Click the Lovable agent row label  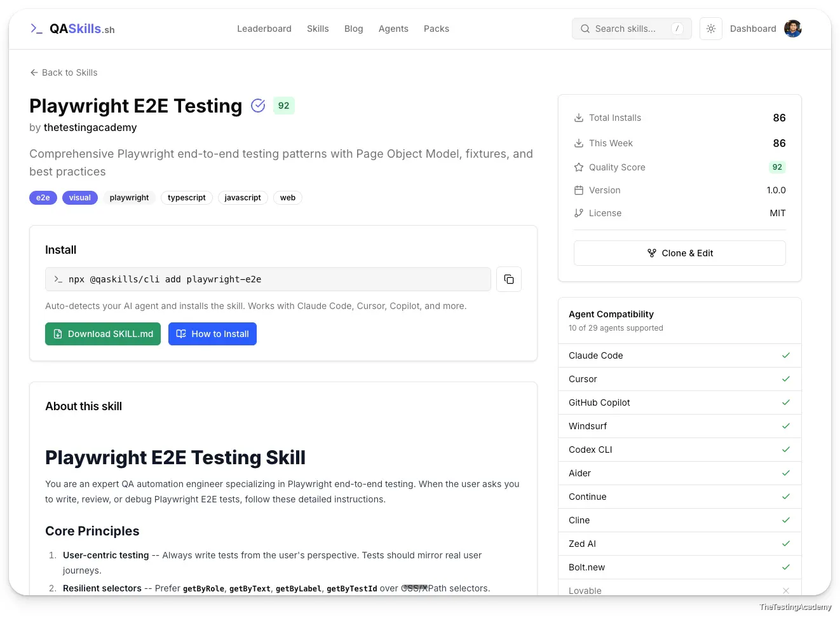point(585,590)
